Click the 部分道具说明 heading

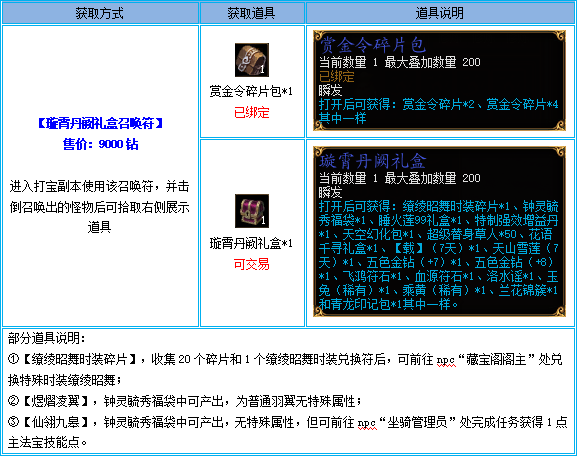pyautogui.click(x=47, y=338)
